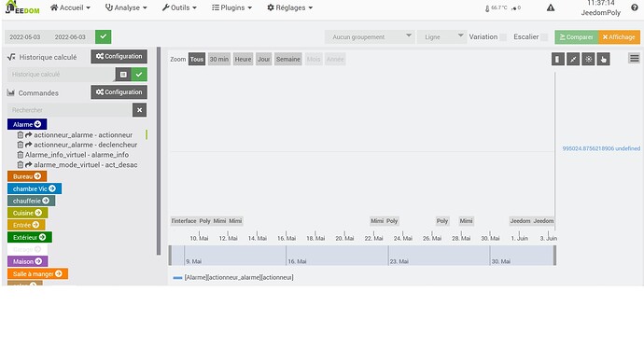Click the X button to clear the search
Screen dimensions: 644x362
point(139,110)
